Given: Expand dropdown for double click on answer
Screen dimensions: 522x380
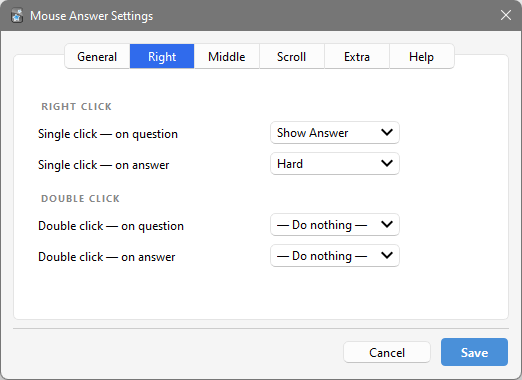Looking at the screenshot, I should tap(335, 256).
